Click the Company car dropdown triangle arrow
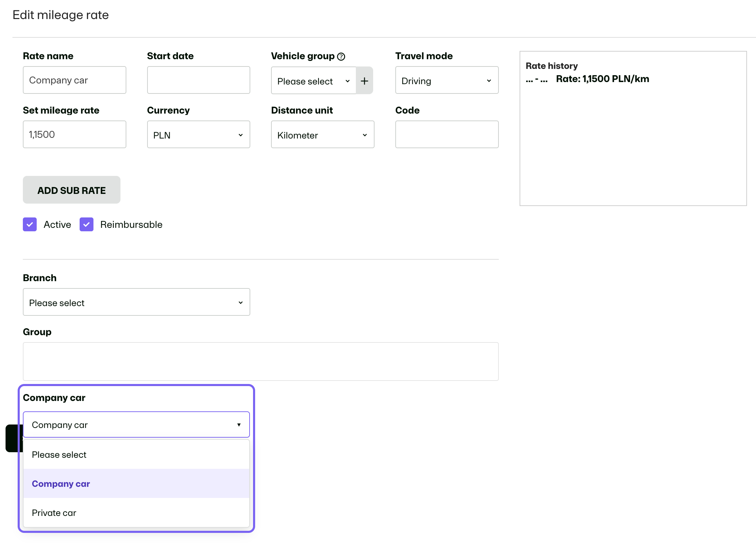Image resolution: width=756 pixels, height=554 pixels. pyautogui.click(x=239, y=425)
